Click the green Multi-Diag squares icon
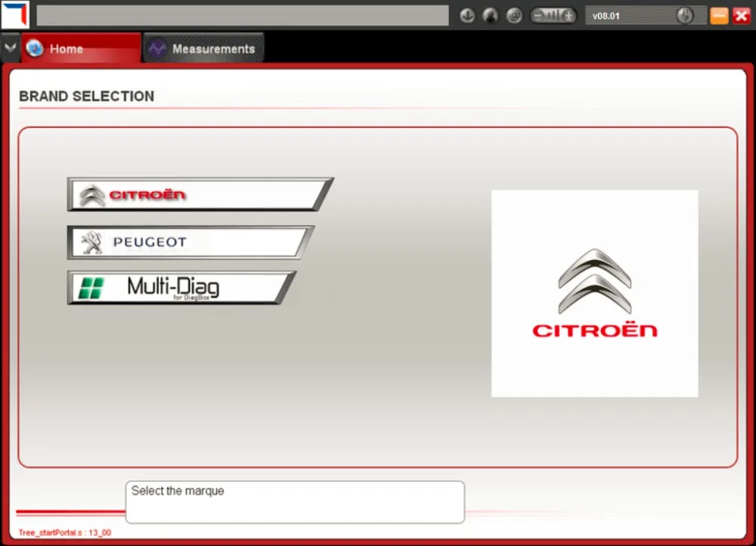The height and width of the screenshot is (546, 756). [91, 288]
